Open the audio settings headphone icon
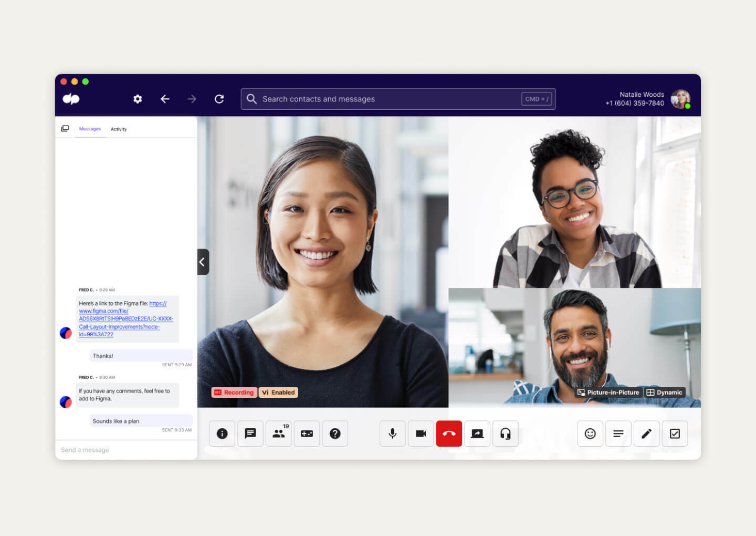Image resolution: width=756 pixels, height=536 pixels. click(x=506, y=434)
